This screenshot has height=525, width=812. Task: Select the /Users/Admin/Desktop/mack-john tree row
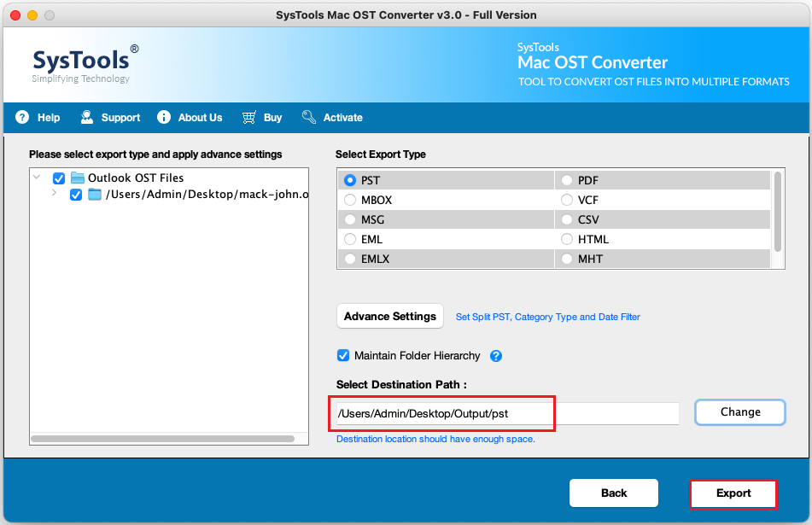pyautogui.click(x=169, y=195)
